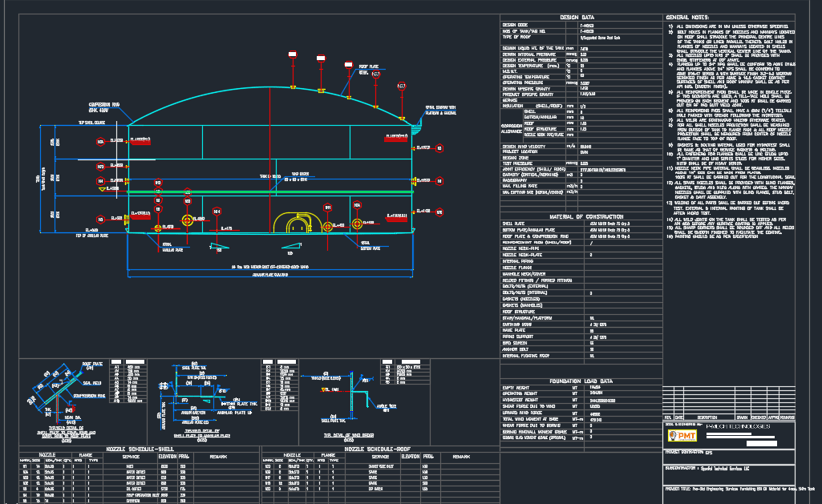Click the CORROSION ALLOWANCE label
822x504 pixels.
pos(512,128)
